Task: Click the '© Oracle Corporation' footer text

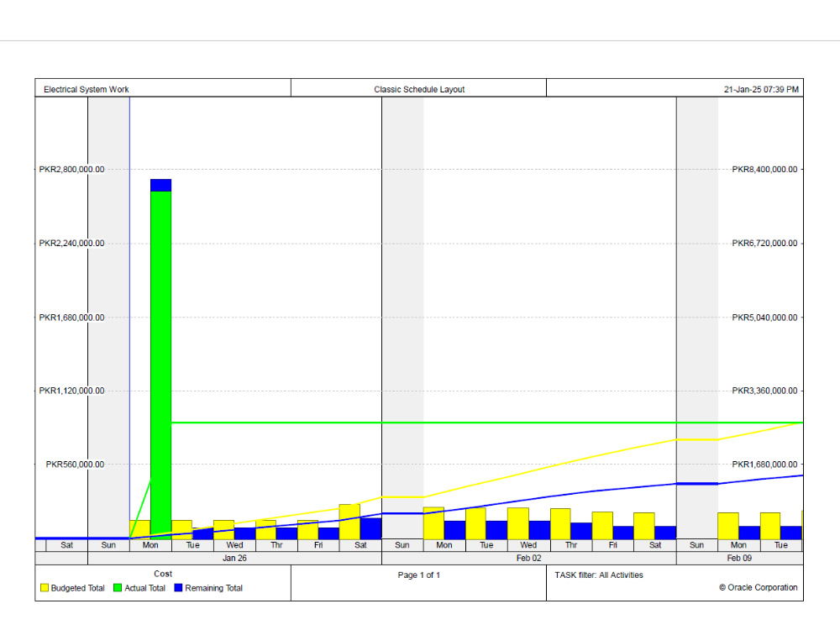Action: click(758, 587)
